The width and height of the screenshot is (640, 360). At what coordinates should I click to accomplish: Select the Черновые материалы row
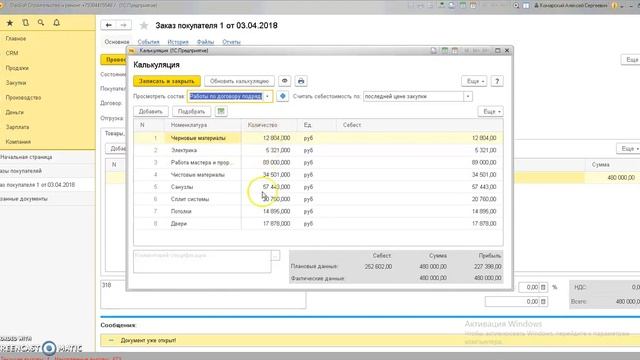318,138
